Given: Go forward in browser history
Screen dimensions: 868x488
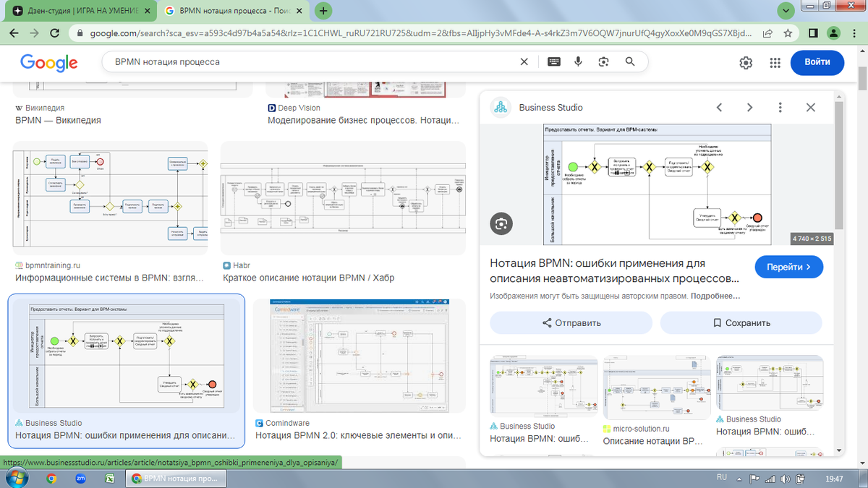Looking at the screenshot, I should coord(34,33).
